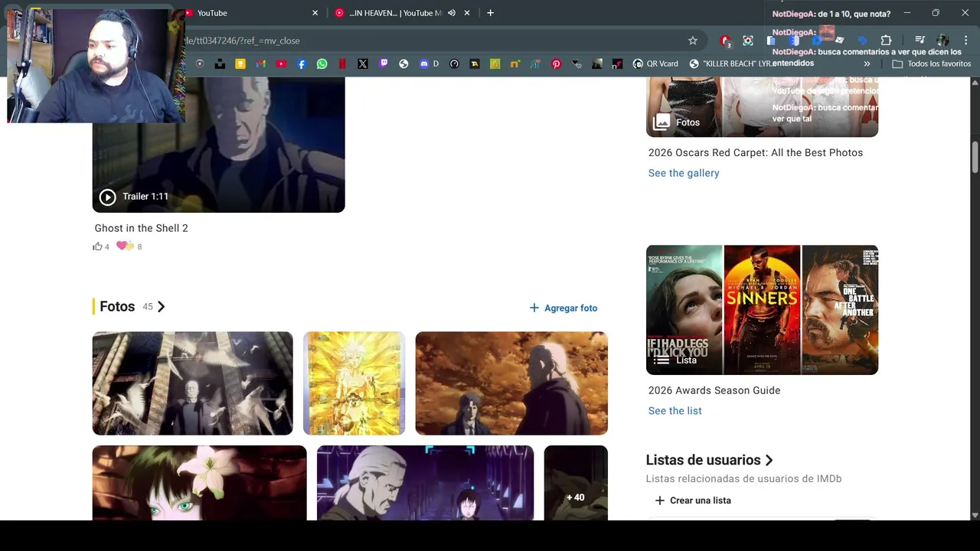
Task: Click the See the list link
Action: pos(675,411)
